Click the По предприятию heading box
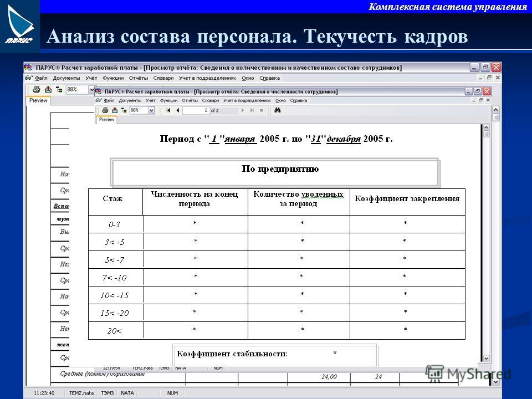The width and height of the screenshot is (532, 399). tap(275, 172)
